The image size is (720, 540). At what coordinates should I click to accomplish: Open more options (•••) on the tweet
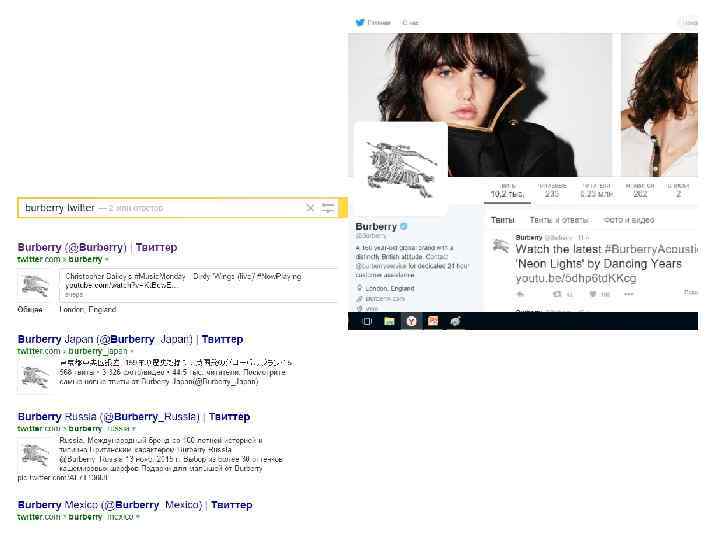629,294
